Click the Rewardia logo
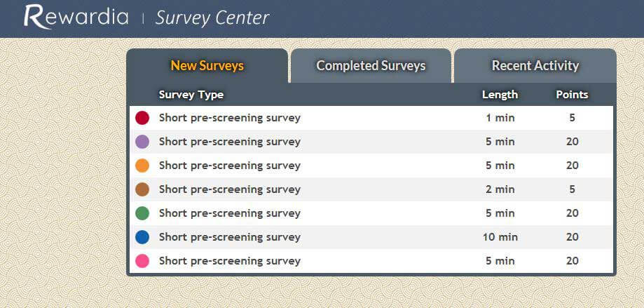The height and width of the screenshot is (308, 644). coord(76,17)
